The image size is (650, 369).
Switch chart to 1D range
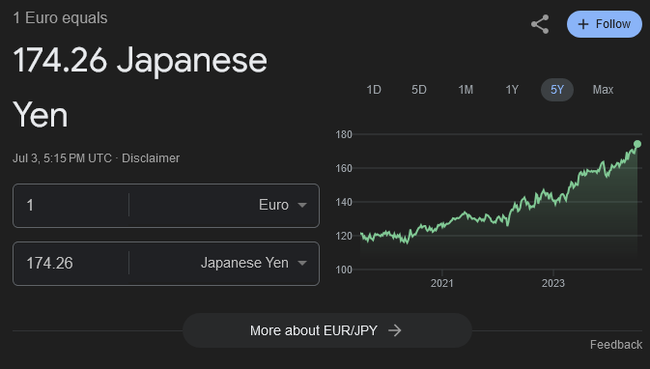coord(374,90)
